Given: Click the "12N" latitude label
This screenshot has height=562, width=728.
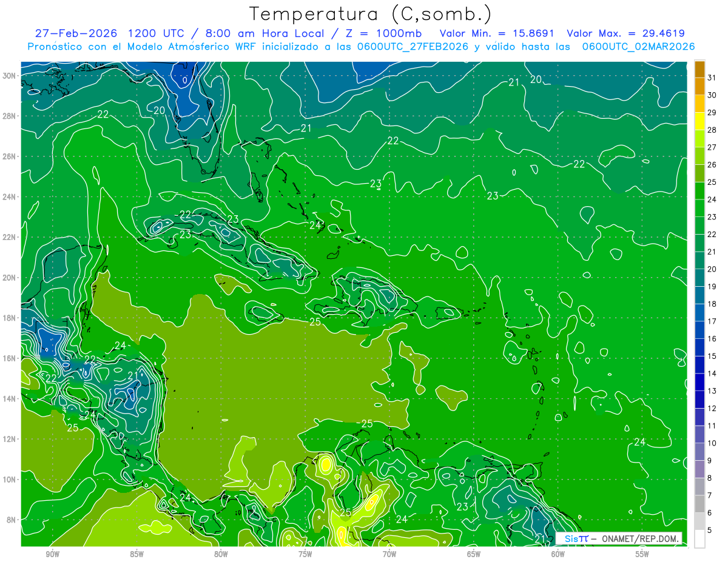Looking at the screenshot, I should [x=9, y=439].
